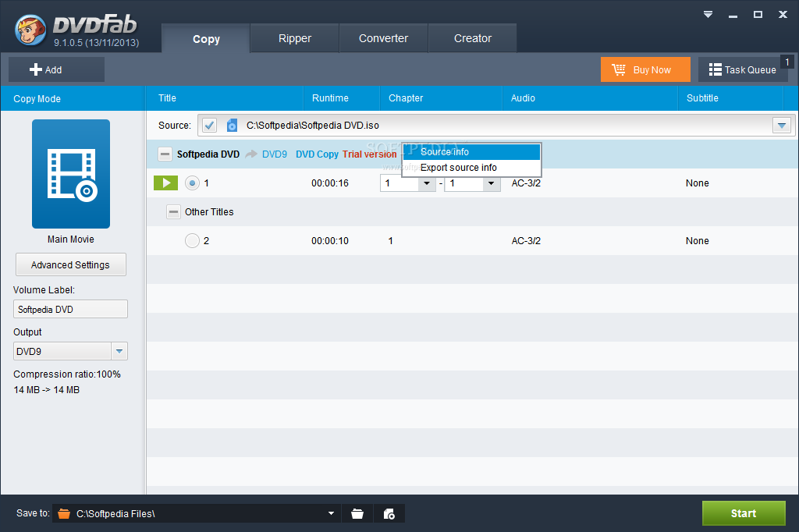Click the Title column header
This screenshot has width=799, height=532.
(225, 98)
